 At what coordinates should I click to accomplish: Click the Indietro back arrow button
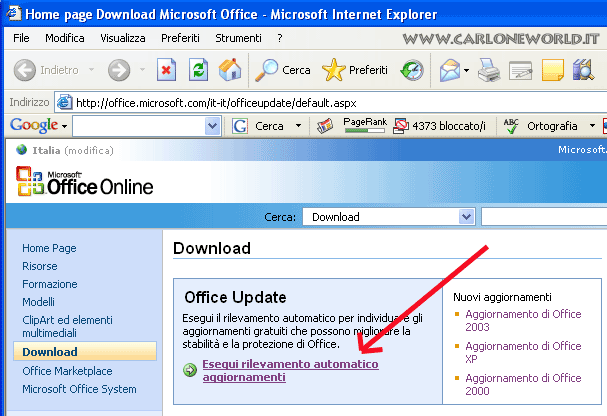coord(46,70)
